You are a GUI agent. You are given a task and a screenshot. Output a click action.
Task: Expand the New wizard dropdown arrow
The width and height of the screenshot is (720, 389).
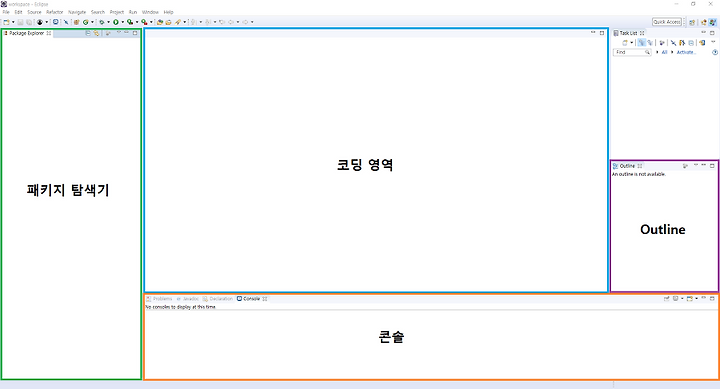(x=13, y=22)
